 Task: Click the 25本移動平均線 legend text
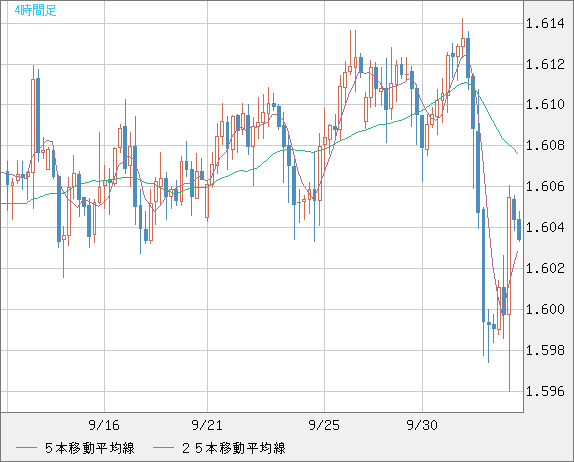tap(234, 448)
